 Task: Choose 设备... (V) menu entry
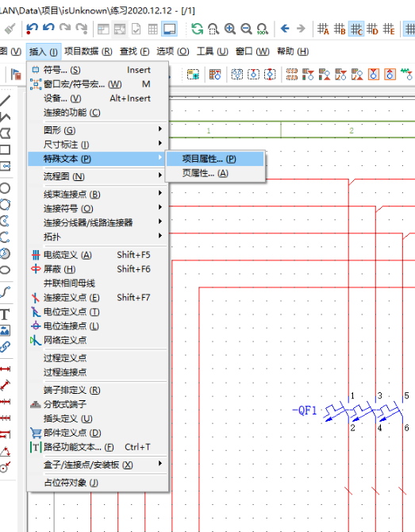(98, 98)
